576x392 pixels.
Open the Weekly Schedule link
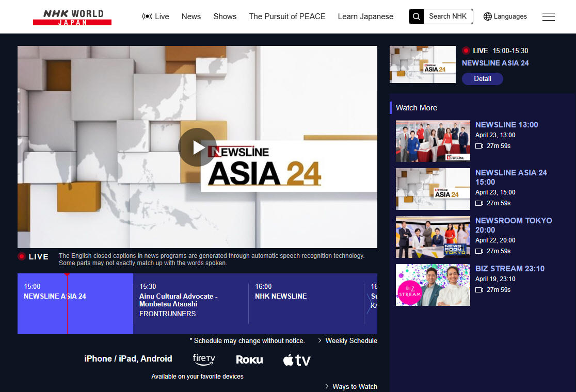coord(347,340)
